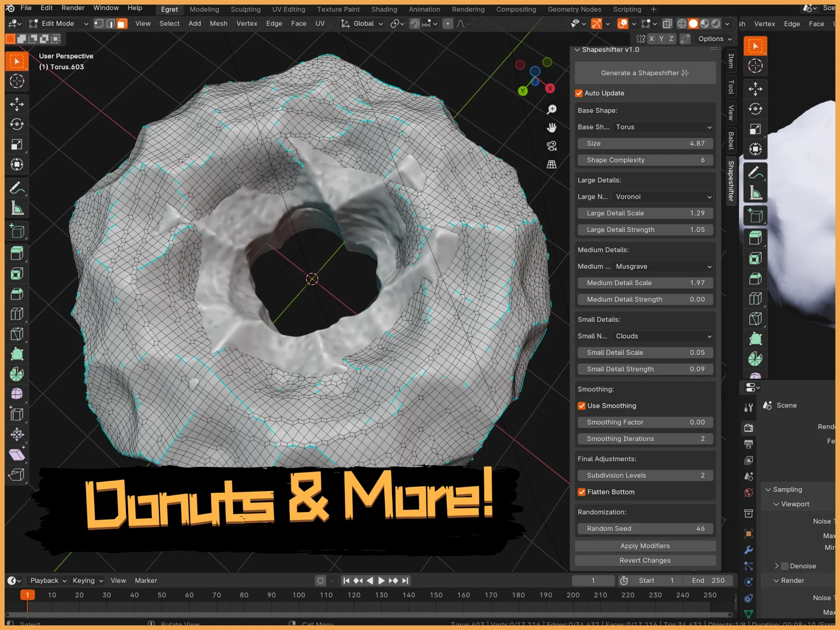
Task: Open the Large Noise Voronoi dropdown
Action: point(663,197)
